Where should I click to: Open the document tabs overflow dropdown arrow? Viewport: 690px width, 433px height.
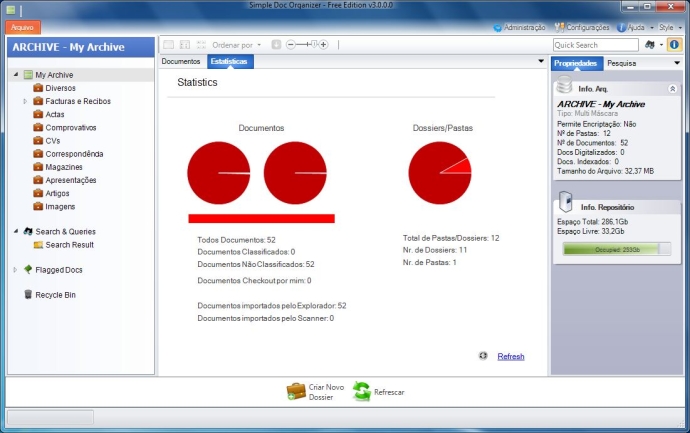pos(541,61)
